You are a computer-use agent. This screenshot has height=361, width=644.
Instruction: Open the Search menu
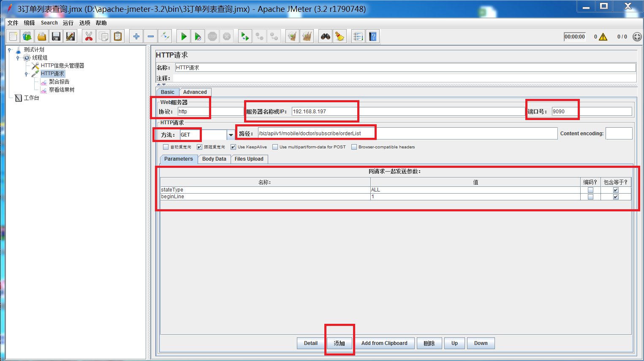pyautogui.click(x=49, y=23)
